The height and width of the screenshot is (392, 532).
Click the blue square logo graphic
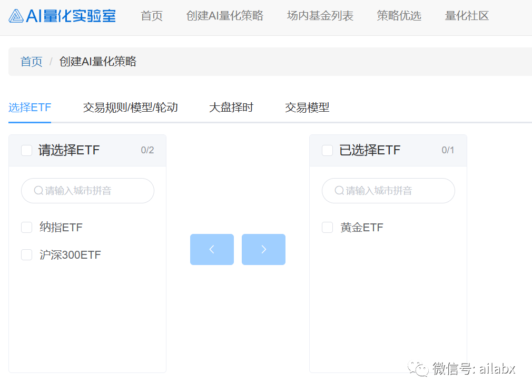pos(16,16)
